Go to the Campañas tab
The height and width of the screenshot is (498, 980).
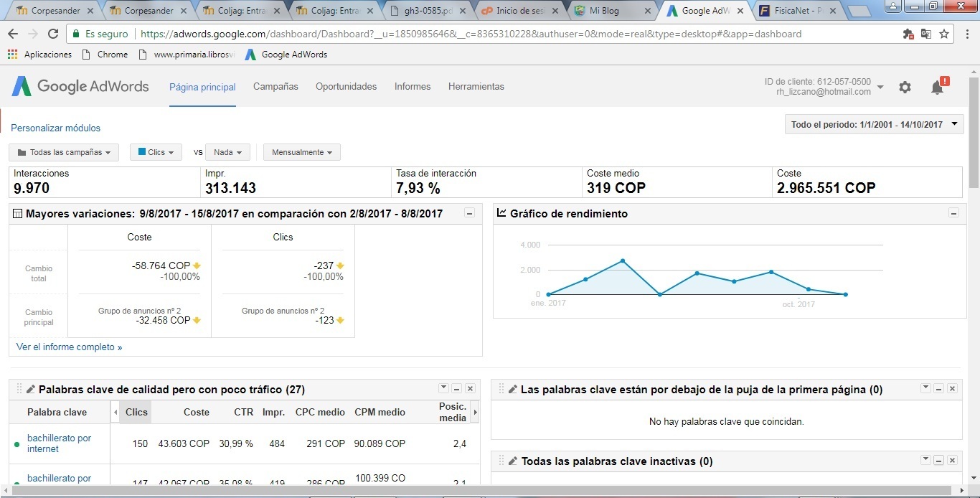point(275,86)
